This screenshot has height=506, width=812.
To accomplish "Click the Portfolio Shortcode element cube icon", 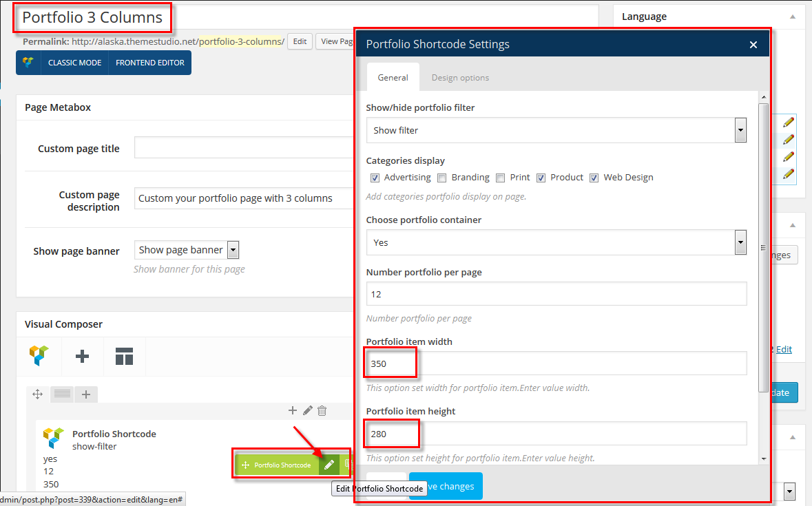I will pyautogui.click(x=53, y=438).
